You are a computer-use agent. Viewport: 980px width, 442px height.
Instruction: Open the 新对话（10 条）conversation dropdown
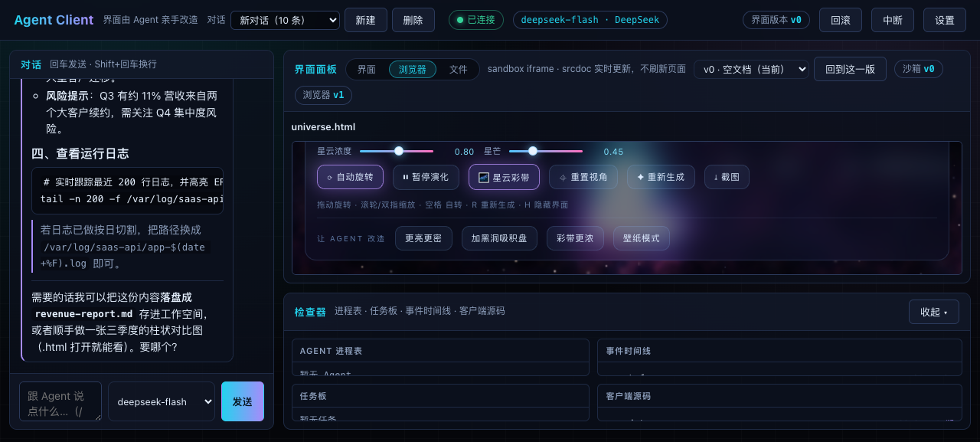pyautogui.click(x=286, y=20)
